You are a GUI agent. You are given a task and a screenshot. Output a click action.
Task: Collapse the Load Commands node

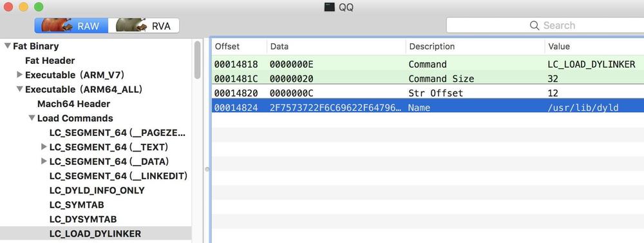(32, 118)
